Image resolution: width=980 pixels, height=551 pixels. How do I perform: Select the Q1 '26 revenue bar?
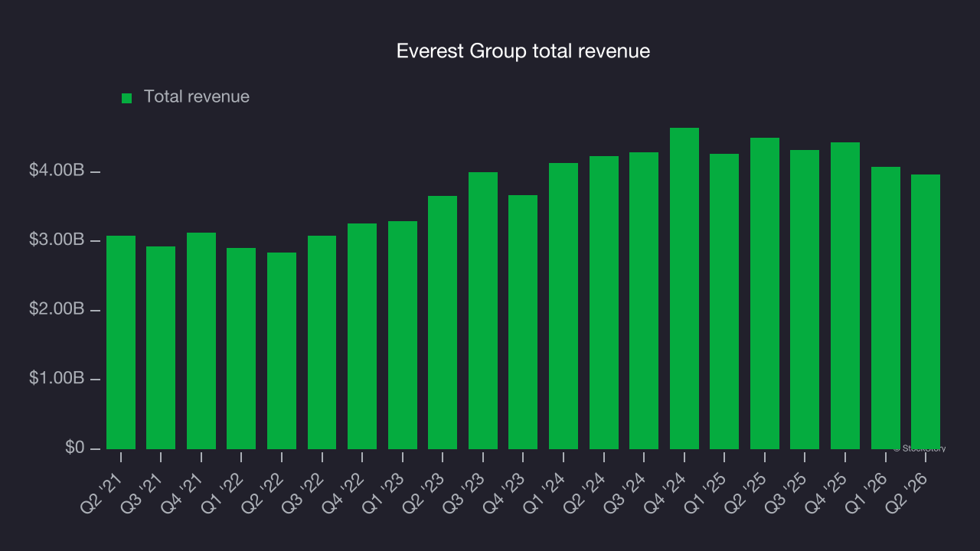[886, 308]
